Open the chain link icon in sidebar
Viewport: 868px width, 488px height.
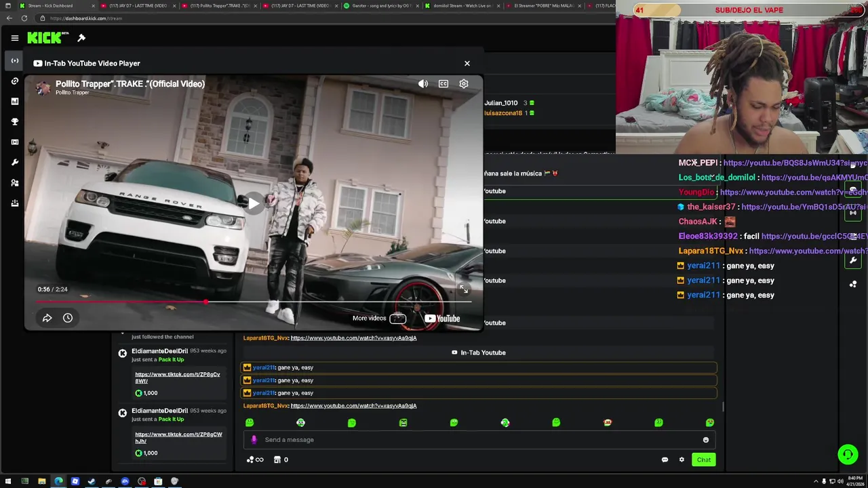pyautogui.click(x=14, y=81)
